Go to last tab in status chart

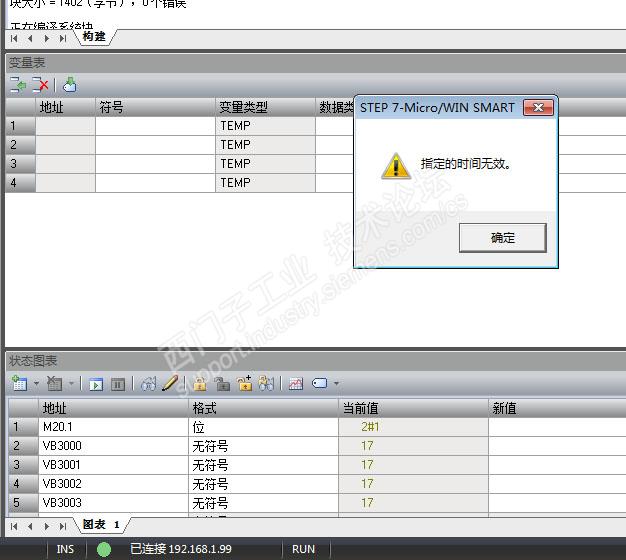pos(63,526)
